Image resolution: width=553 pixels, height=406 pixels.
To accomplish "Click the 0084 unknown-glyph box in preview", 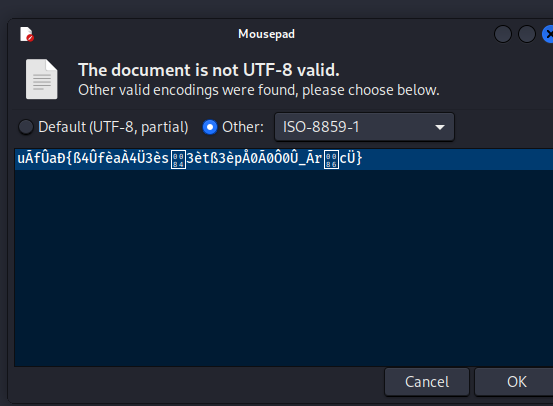I will click(x=178, y=159).
